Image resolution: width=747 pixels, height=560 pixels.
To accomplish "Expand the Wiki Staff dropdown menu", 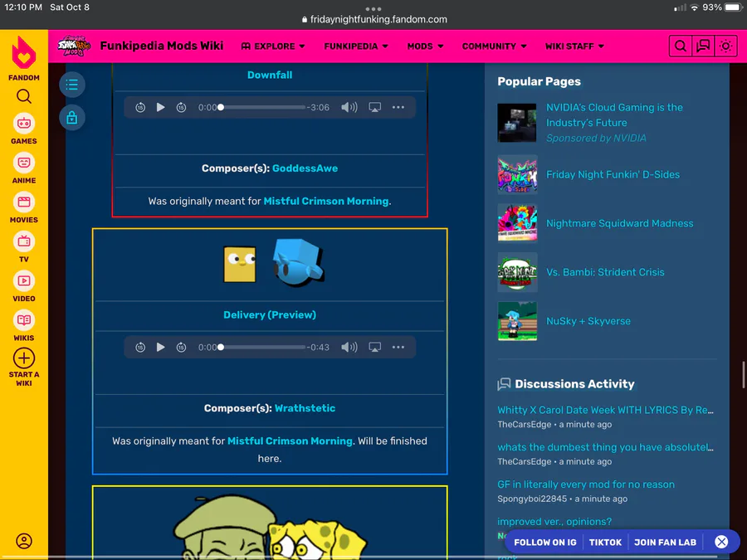I will pyautogui.click(x=574, y=46).
